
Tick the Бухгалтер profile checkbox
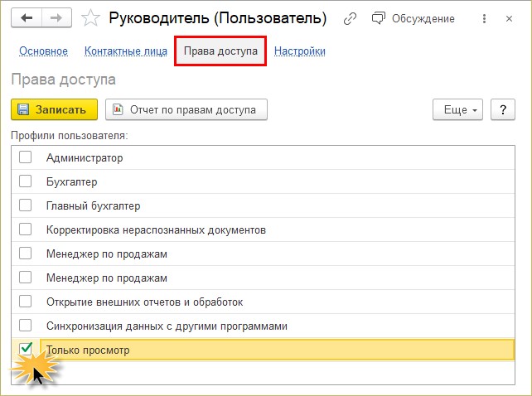pyautogui.click(x=26, y=181)
